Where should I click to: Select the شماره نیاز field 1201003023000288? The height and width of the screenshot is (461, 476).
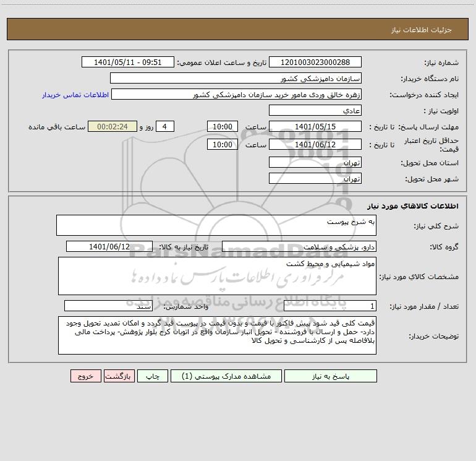315,62
